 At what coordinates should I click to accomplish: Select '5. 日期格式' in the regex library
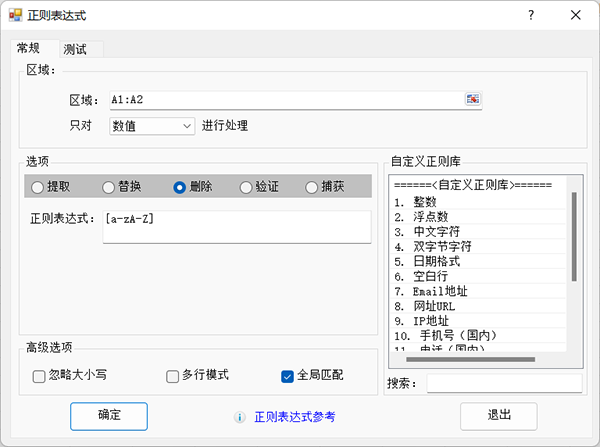479,261
